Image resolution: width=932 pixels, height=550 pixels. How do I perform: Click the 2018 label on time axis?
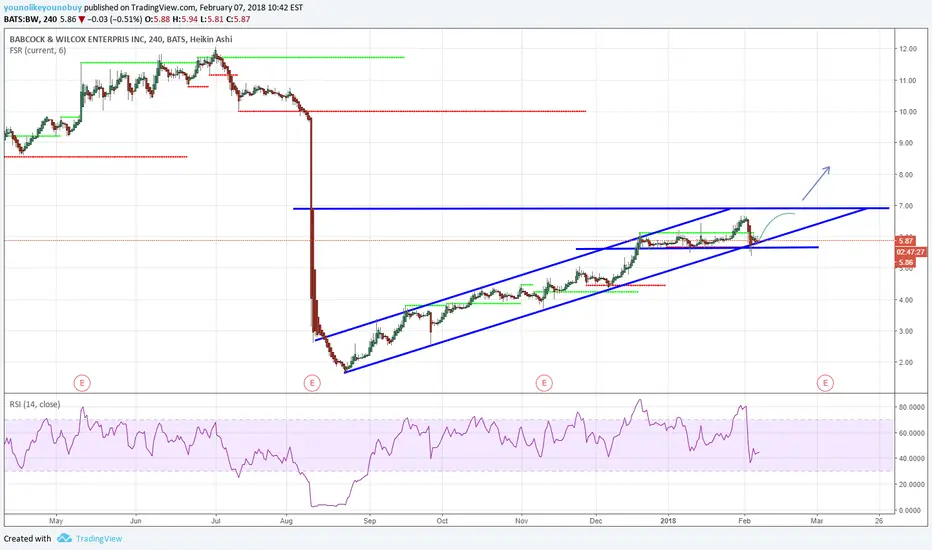668,521
